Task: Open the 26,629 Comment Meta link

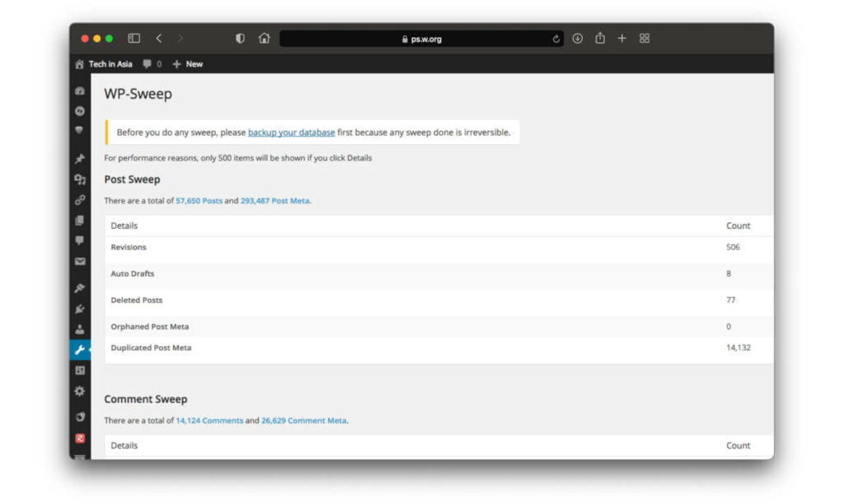Action: [x=303, y=421]
